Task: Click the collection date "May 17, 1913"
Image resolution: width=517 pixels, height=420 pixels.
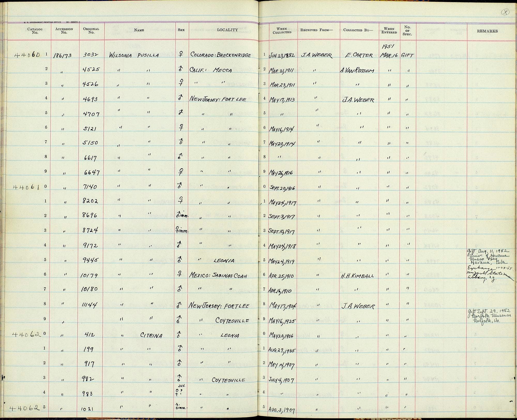Action: click(282, 99)
